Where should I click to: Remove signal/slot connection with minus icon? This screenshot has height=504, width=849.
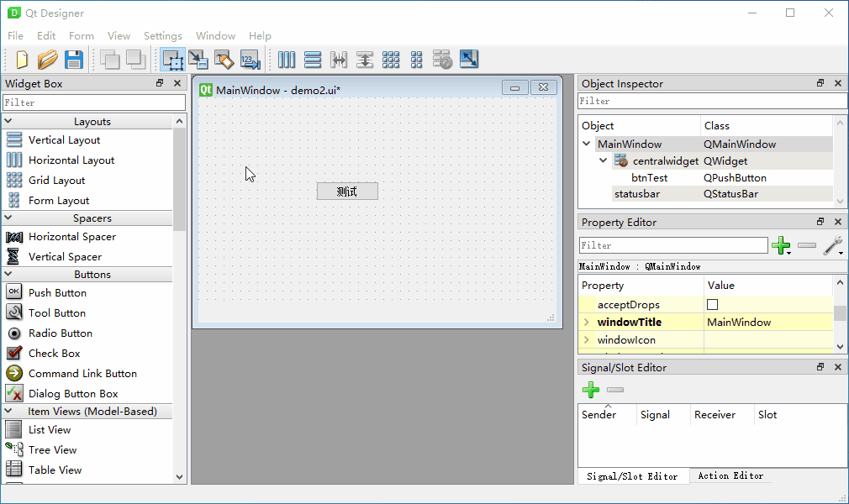click(615, 390)
